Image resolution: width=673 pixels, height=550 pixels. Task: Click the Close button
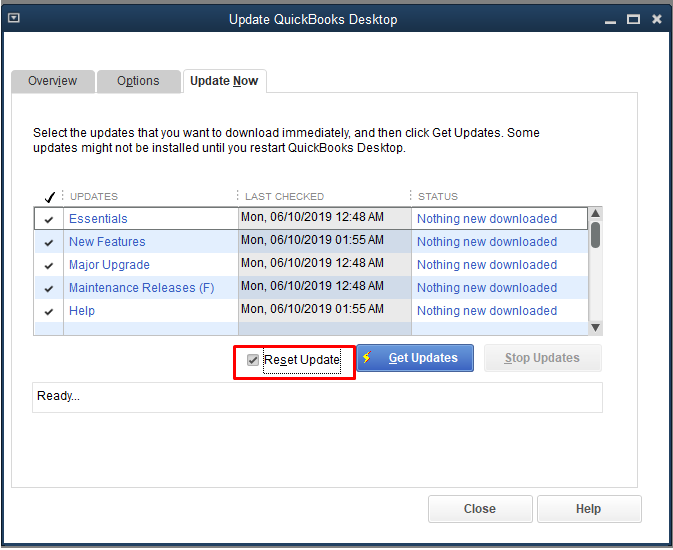[480, 509]
